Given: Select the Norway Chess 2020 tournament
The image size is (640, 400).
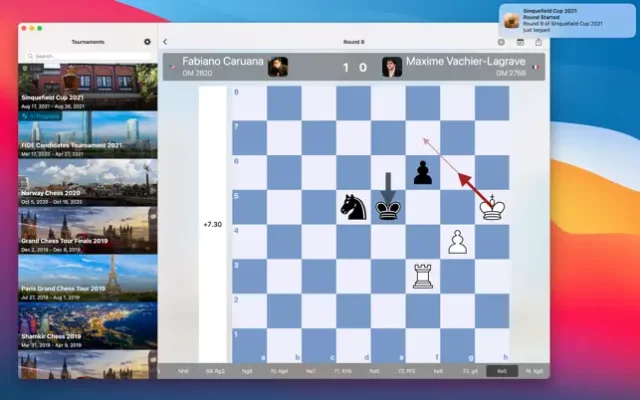Looking at the screenshot, I should coord(88,180).
